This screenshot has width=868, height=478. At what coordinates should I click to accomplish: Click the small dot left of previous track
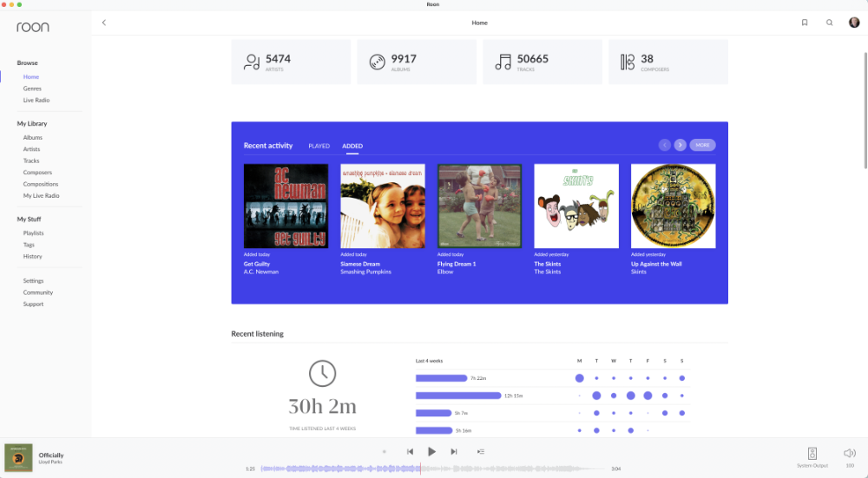[x=385, y=451]
